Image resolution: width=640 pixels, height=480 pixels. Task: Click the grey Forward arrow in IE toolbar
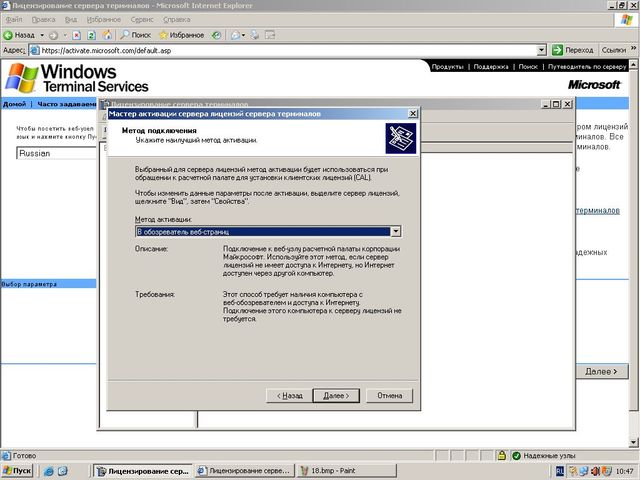pyautogui.click(x=53, y=35)
